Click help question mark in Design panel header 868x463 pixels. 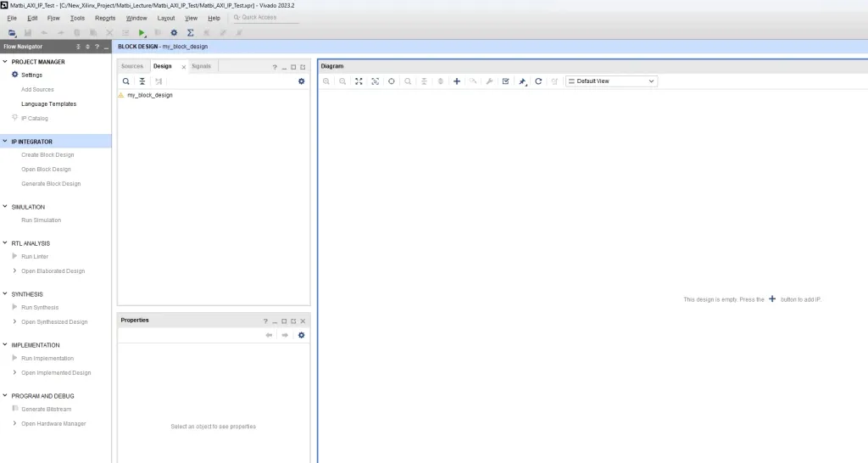coord(275,67)
